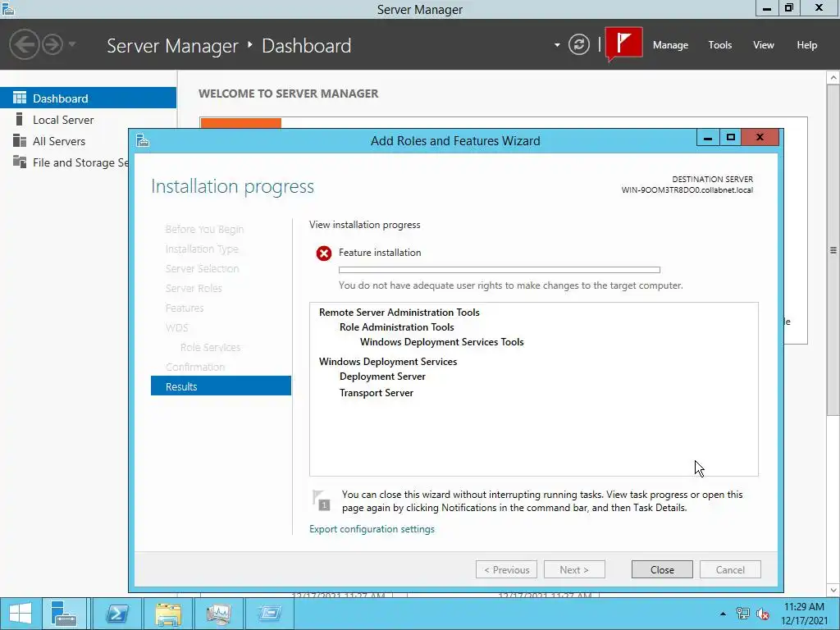840x630 pixels.
Task: Open the Notifications flag in command bar
Action: coord(623,44)
